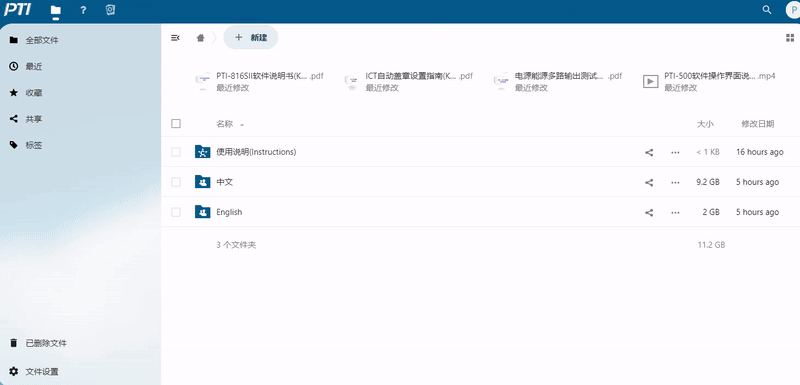Screen dimensions: 800x385
Task: Open more actions menu for 中文 folder
Action: pos(675,182)
